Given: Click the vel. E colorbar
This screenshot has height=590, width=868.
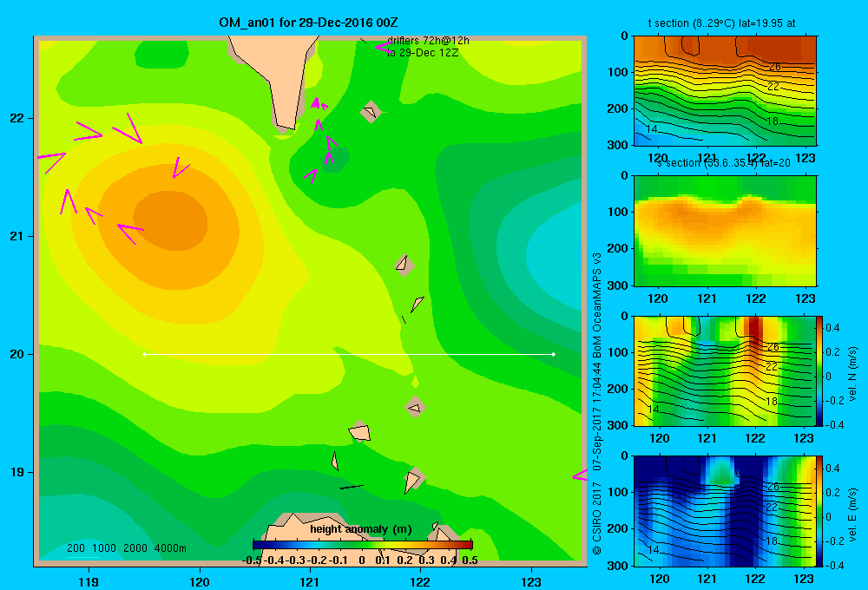Looking at the screenshot, I should tap(819, 511).
